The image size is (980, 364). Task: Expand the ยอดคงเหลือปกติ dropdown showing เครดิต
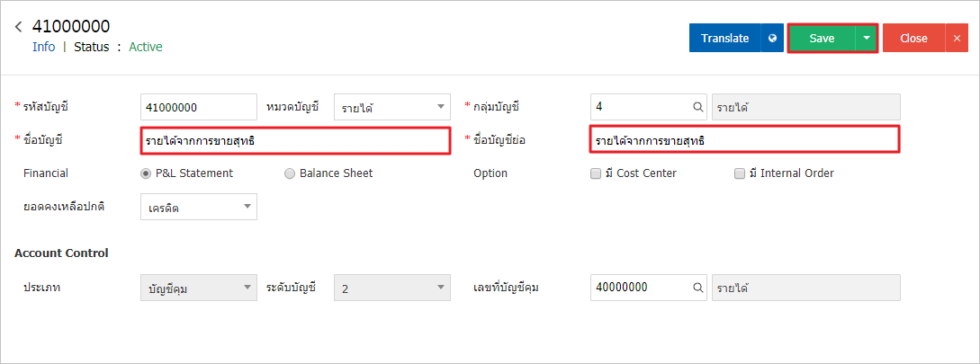click(199, 207)
